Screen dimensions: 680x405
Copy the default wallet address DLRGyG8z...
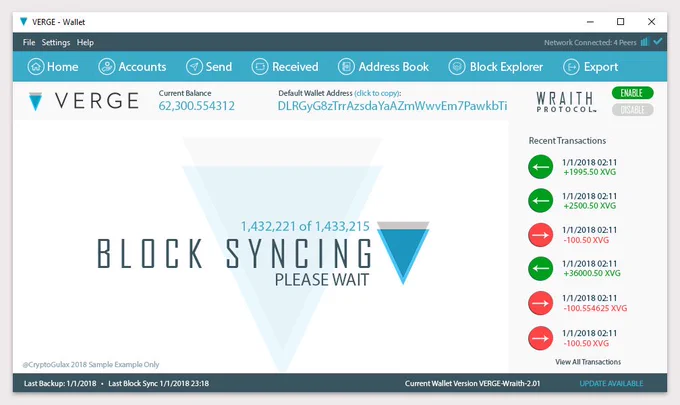[392, 106]
